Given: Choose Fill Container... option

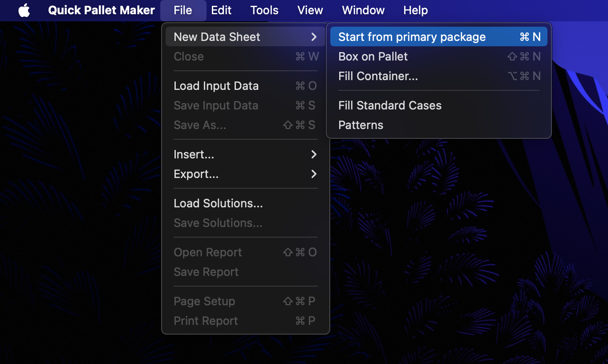Looking at the screenshot, I should tap(439, 76).
